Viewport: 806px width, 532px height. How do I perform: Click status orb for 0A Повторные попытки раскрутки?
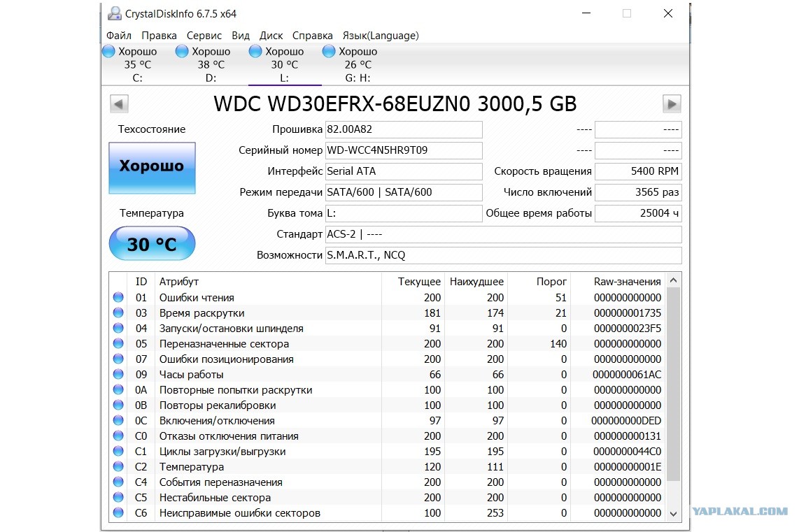[118, 390]
